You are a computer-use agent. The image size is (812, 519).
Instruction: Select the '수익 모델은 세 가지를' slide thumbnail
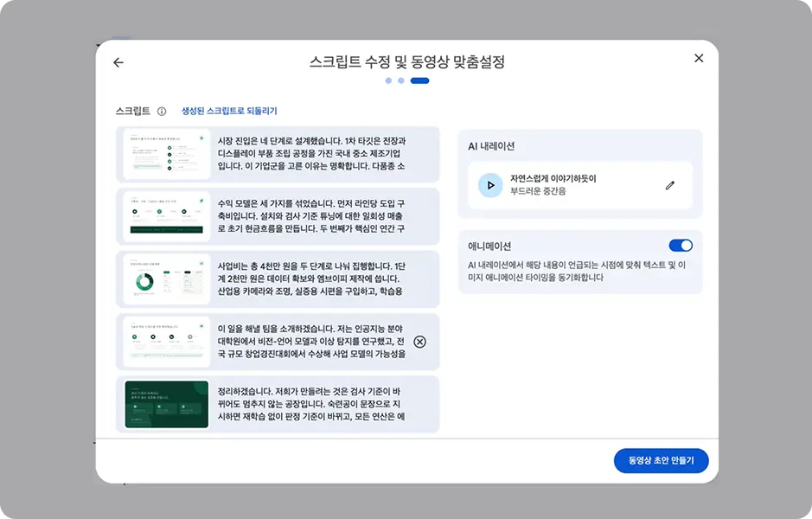point(166,216)
